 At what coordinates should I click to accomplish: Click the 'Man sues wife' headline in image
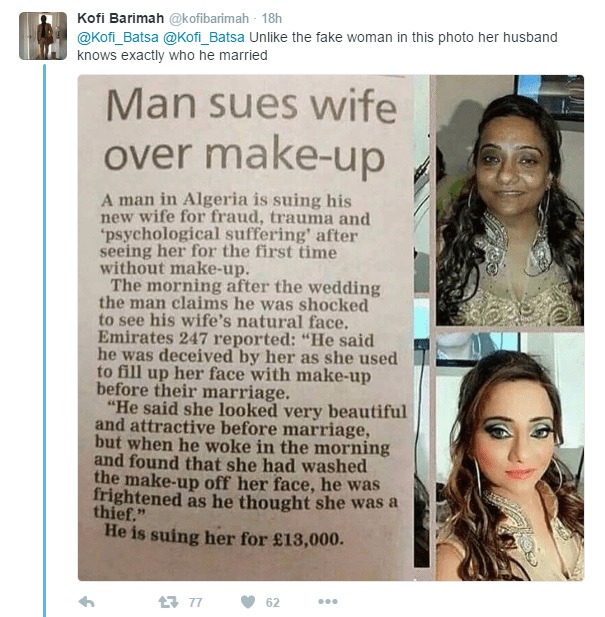coord(251,105)
